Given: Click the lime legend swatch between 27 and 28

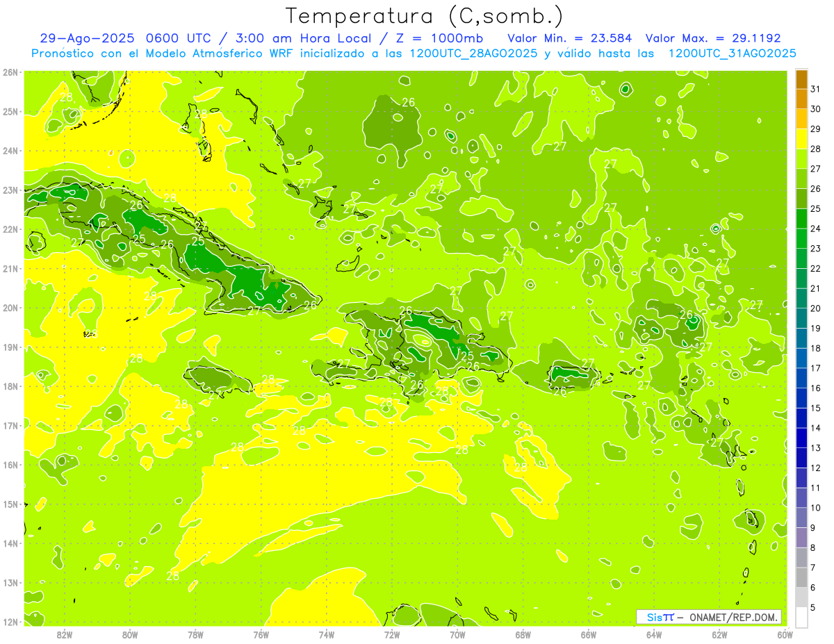Looking at the screenshot, I should (801, 159).
